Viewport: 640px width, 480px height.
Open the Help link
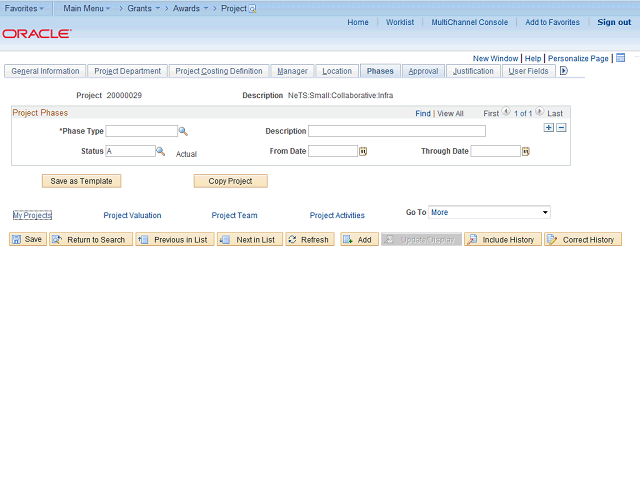(533, 58)
